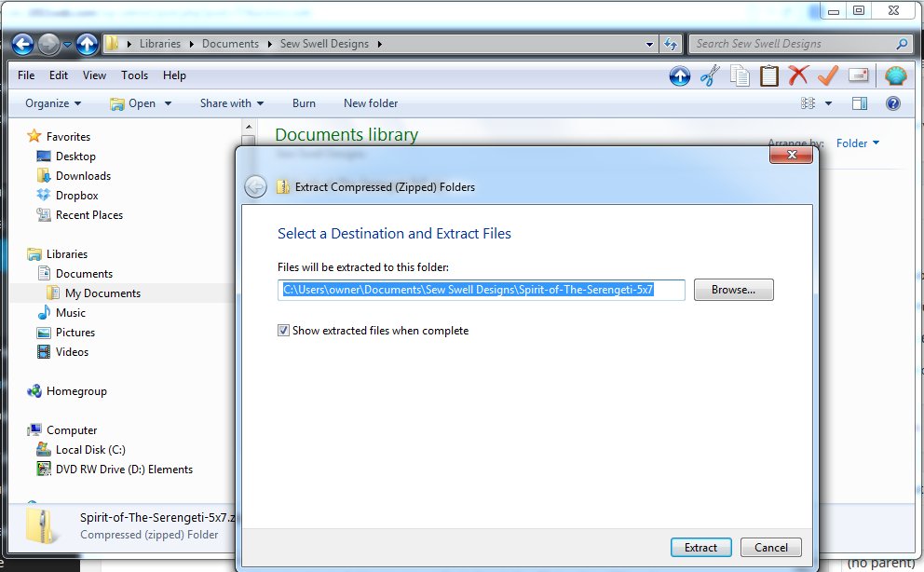Click the shell icon in toolbar
Viewport: 924px width, 572px height.
[x=895, y=76]
